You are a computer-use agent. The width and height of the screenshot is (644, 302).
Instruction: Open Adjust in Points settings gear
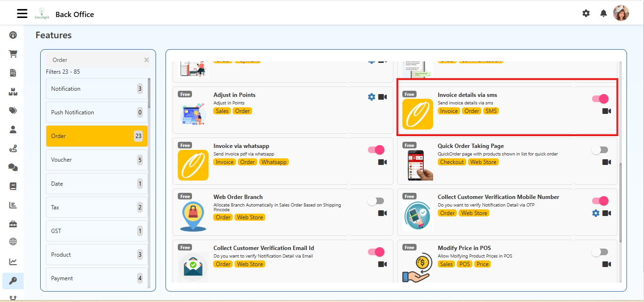tap(371, 97)
